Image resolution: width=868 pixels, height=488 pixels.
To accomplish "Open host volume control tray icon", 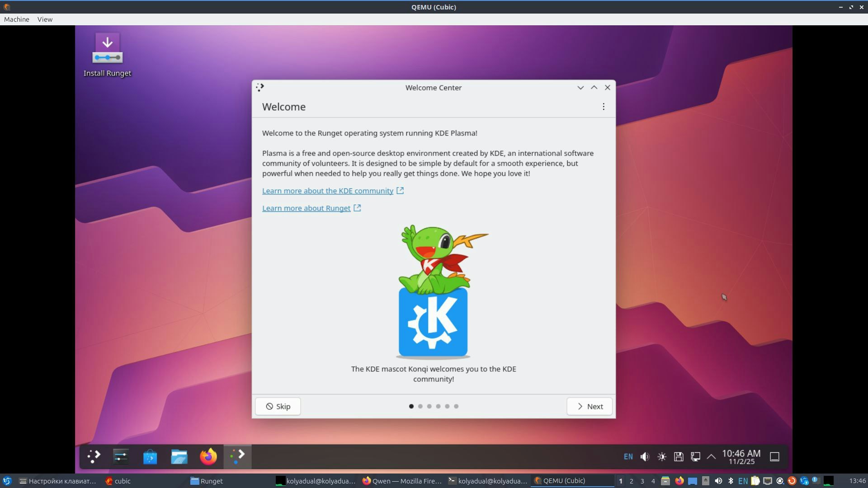I will pyautogui.click(x=718, y=481).
